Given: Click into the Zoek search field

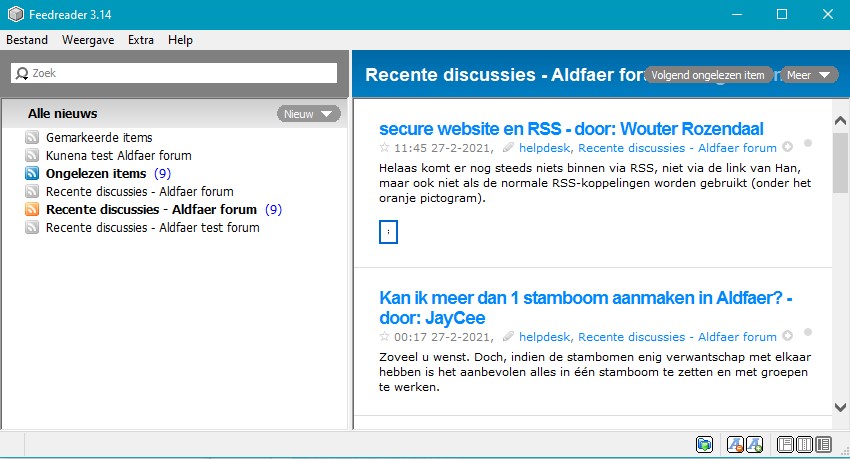Looking at the screenshot, I should [180, 73].
